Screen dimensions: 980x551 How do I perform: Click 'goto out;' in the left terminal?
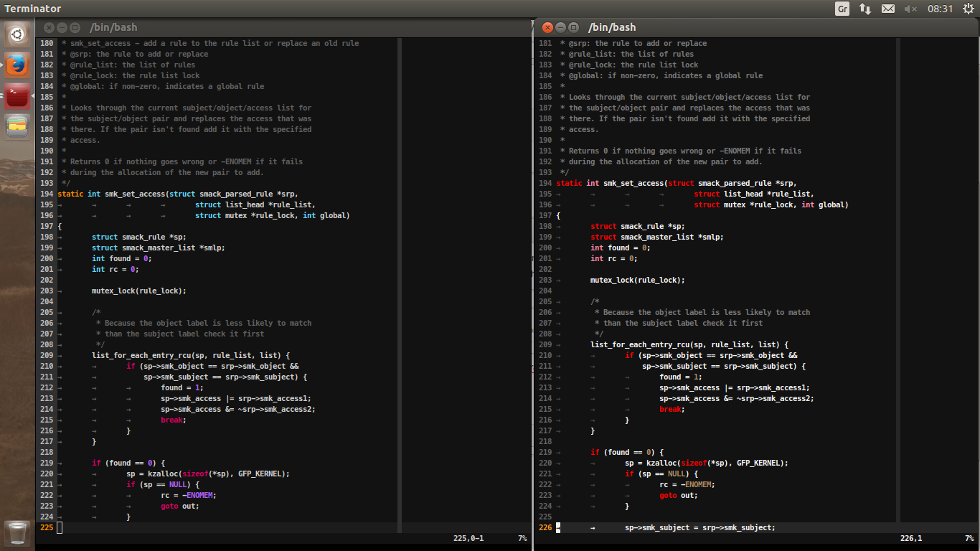[180, 506]
